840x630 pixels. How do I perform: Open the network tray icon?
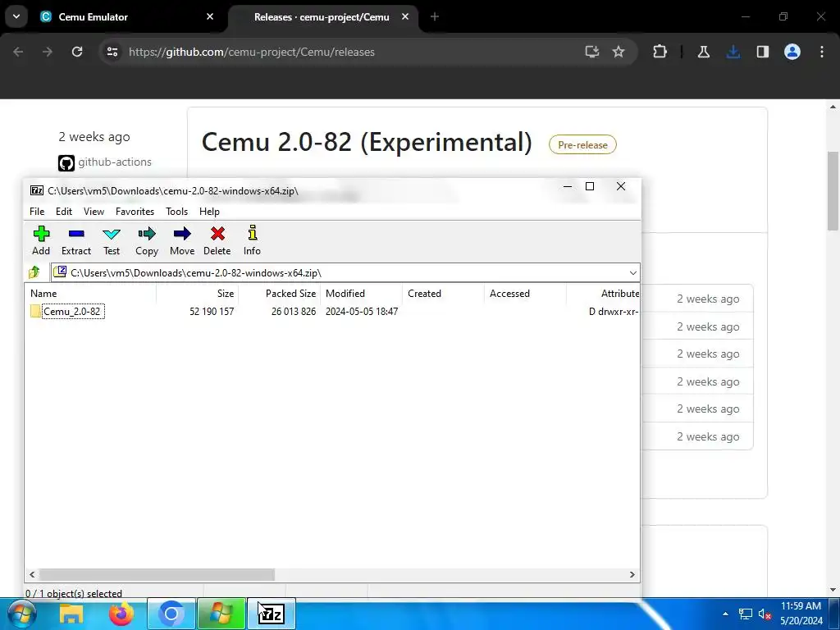click(745, 614)
